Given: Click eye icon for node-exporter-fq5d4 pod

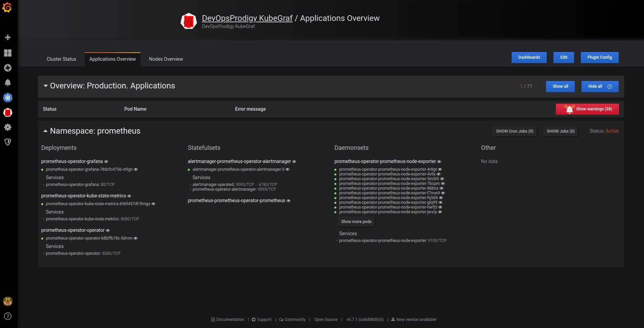Looking at the screenshot, I should click(441, 198).
